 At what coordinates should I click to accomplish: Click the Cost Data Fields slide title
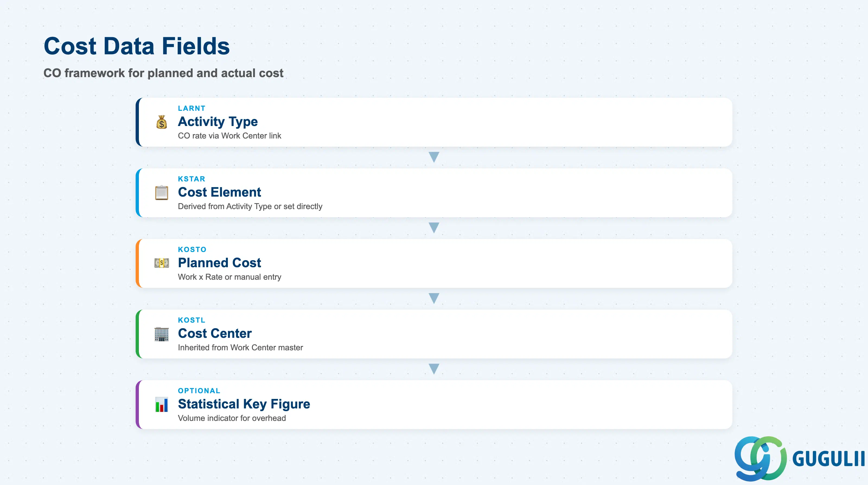[137, 46]
